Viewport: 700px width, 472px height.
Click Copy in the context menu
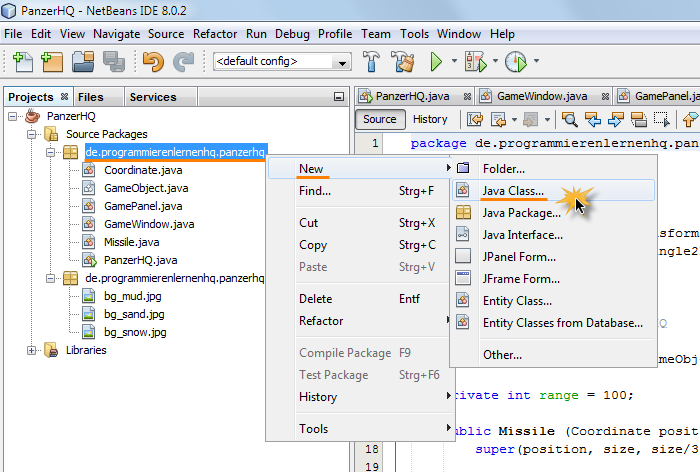pos(360,245)
